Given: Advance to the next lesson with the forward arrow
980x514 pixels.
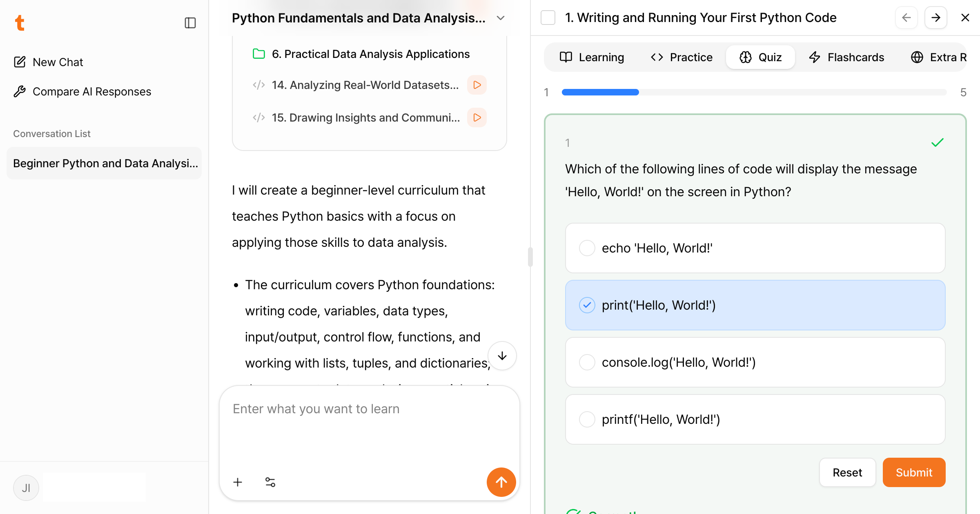Looking at the screenshot, I should coord(935,18).
